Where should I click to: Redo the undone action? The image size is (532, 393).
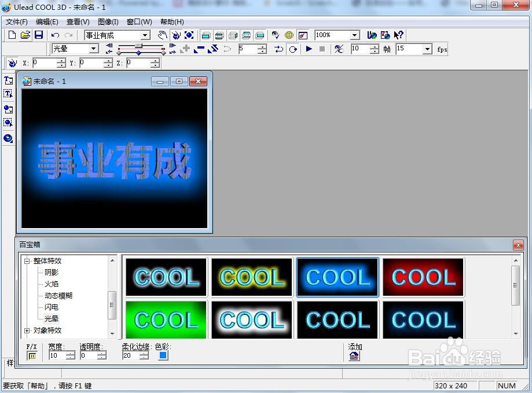pyautogui.click(x=69, y=35)
